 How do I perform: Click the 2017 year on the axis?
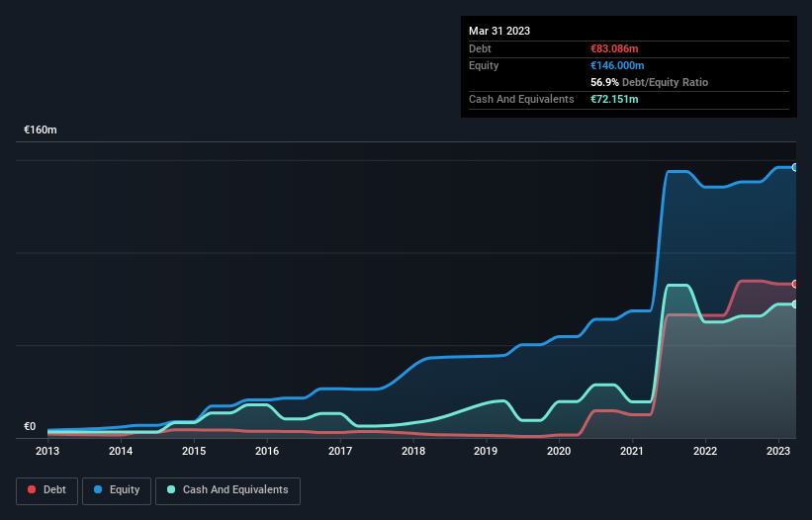340,452
